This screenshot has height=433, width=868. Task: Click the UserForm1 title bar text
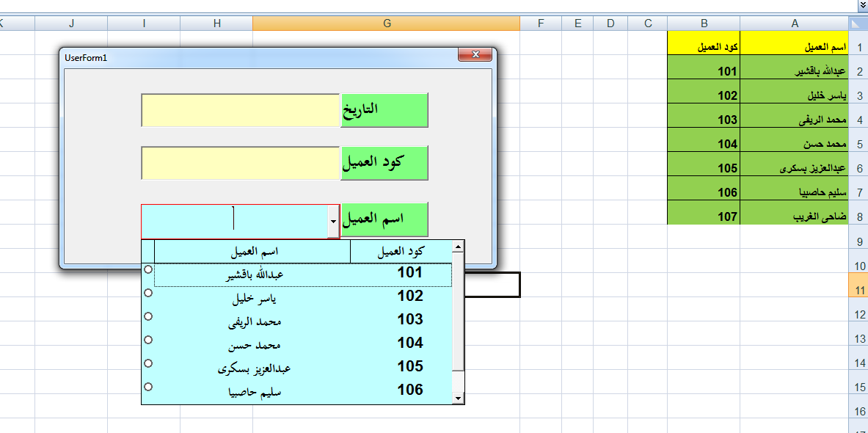click(86, 57)
